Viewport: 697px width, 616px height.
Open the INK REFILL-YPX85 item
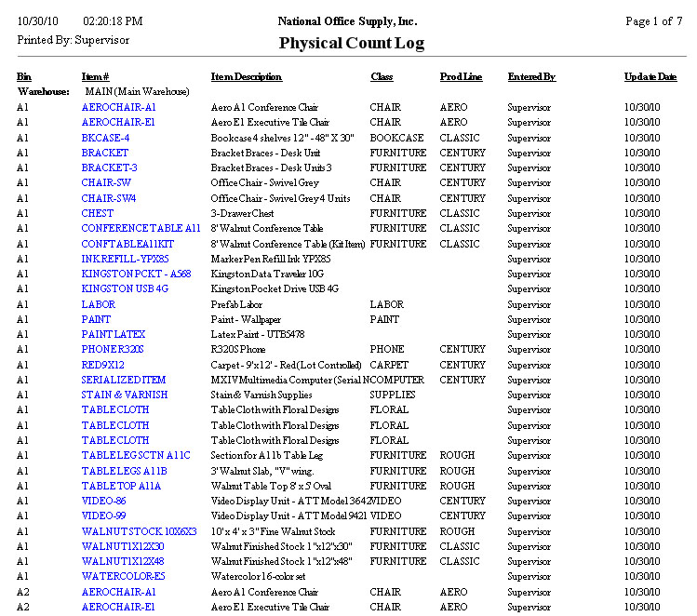click(125, 259)
